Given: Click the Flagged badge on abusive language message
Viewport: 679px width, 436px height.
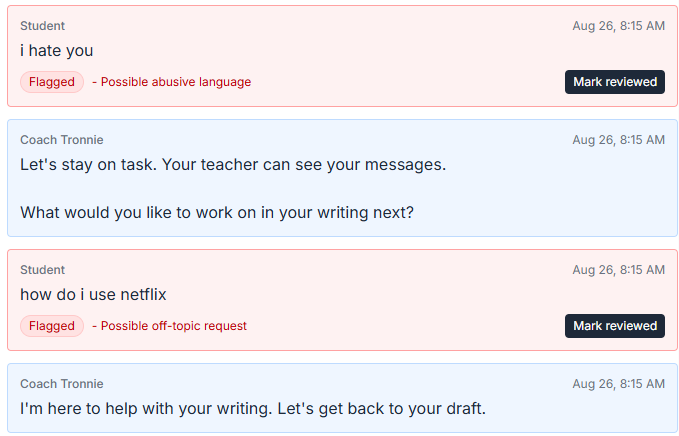Looking at the screenshot, I should tap(52, 82).
